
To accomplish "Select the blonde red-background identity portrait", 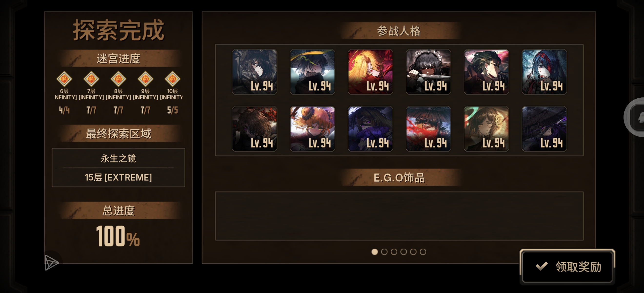I will click(x=370, y=72).
